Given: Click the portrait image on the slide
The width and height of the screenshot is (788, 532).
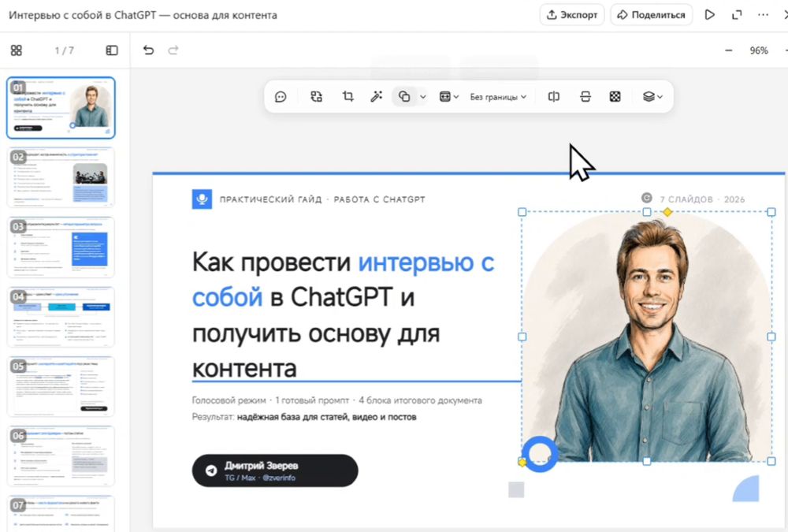Looking at the screenshot, I should click(647, 337).
